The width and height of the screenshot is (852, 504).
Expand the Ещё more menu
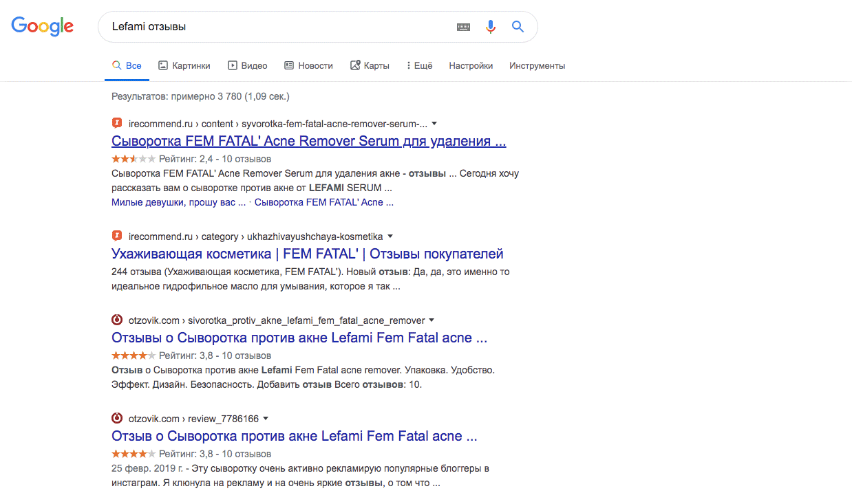tap(419, 65)
